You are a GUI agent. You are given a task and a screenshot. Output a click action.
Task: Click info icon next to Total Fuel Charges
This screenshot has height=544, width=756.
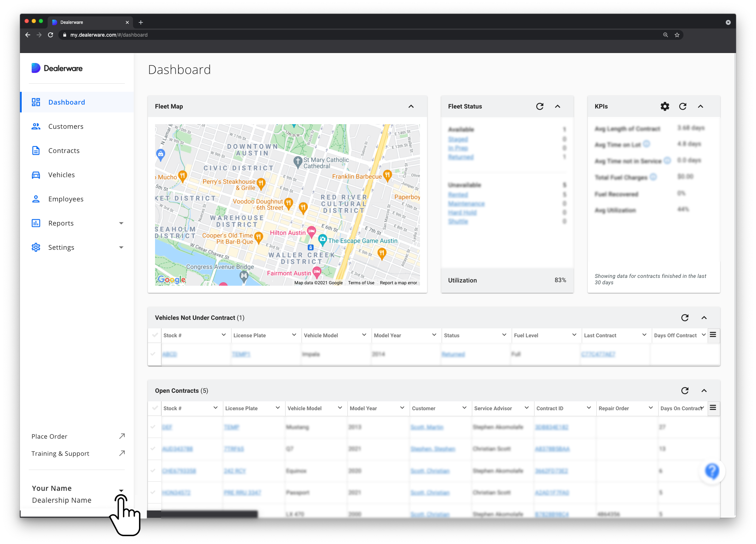[x=653, y=176]
